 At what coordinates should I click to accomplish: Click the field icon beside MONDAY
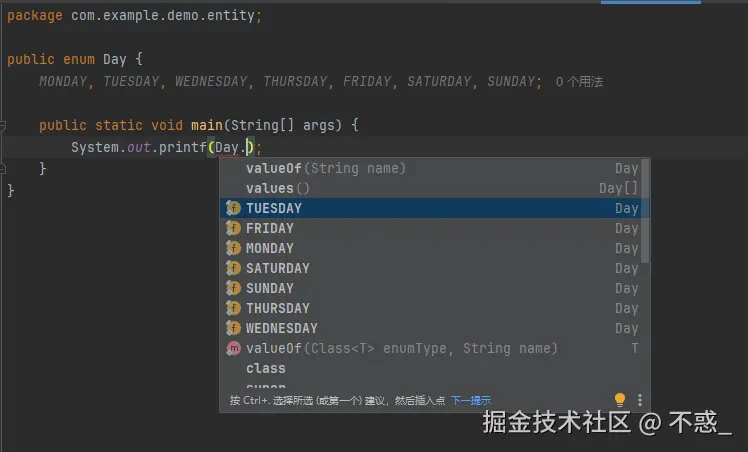(233, 248)
